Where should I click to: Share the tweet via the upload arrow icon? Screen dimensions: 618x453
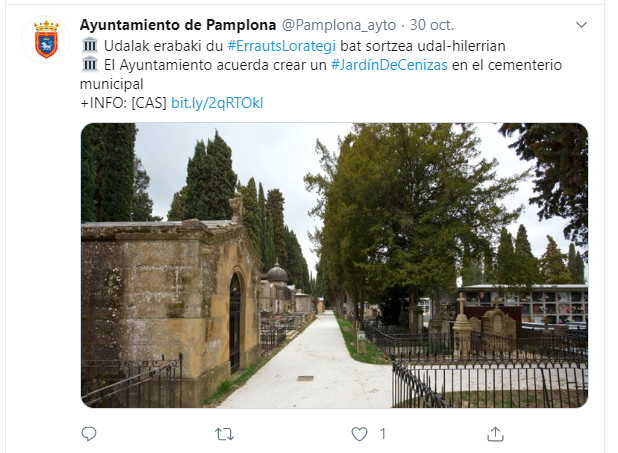pos(495,434)
